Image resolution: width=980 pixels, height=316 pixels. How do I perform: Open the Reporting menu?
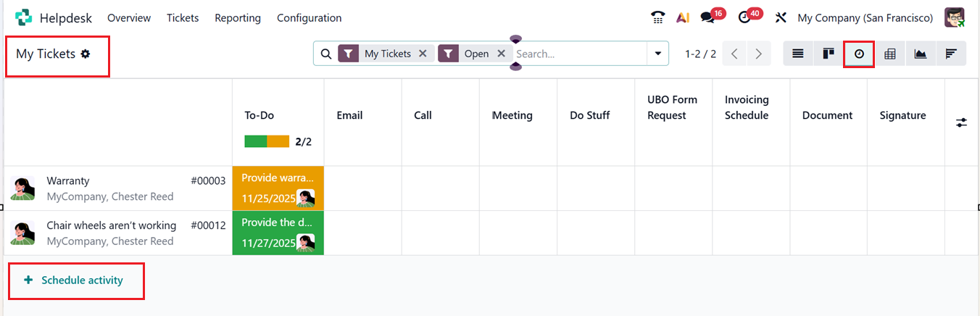click(238, 17)
